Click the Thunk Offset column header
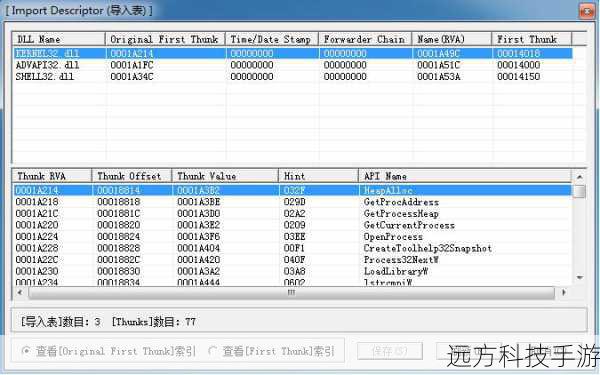This screenshot has width=600, height=375. (132, 176)
